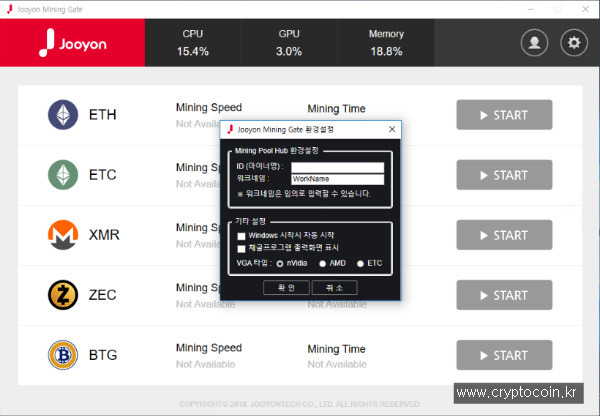Click the ETC coin icon
The height and width of the screenshot is (416, 600).
(63, 175)
